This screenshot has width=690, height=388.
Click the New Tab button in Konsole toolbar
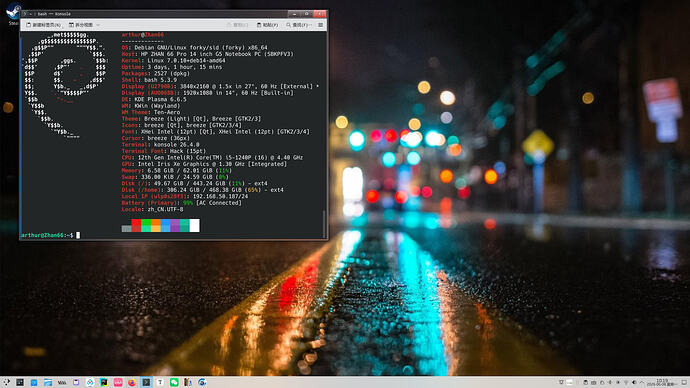point(43,25)
